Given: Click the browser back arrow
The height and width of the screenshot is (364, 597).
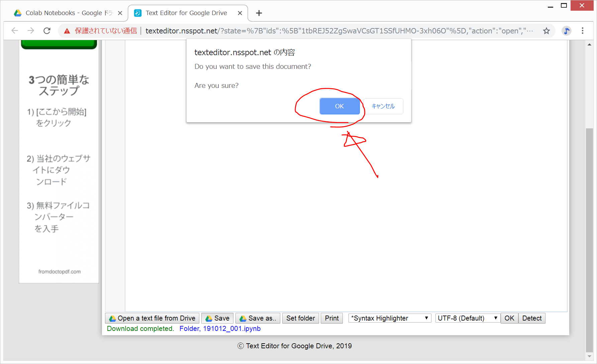Looking at the screenshot, I should click(x=15, y=31).
